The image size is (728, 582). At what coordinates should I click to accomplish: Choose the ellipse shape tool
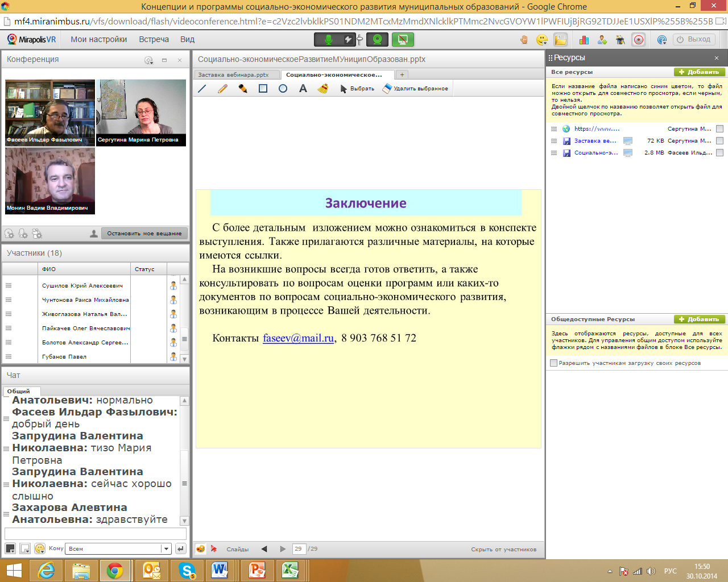coord(283,89)
